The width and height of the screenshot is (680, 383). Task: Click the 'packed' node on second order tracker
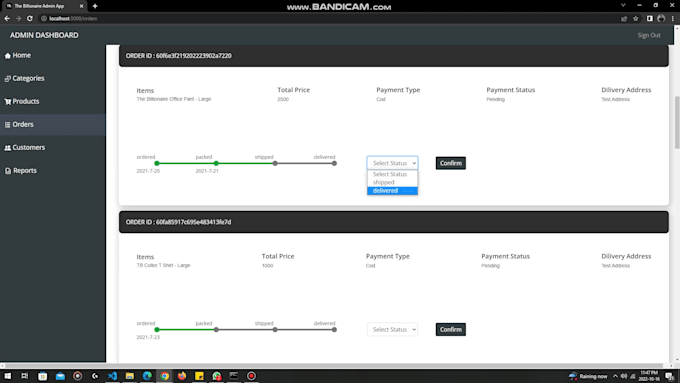tap(216, 330)
